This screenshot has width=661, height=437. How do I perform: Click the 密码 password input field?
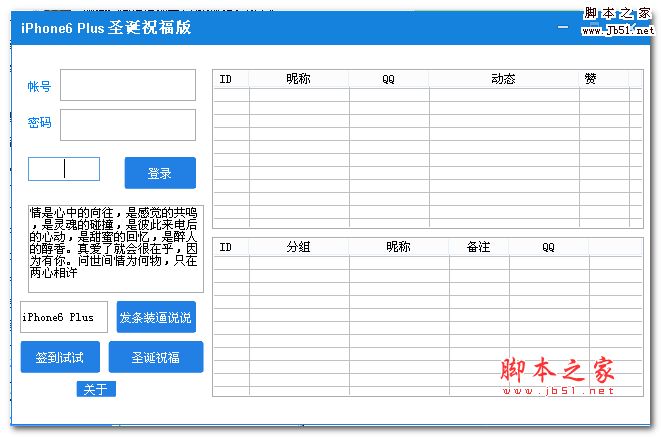(128, 125)
